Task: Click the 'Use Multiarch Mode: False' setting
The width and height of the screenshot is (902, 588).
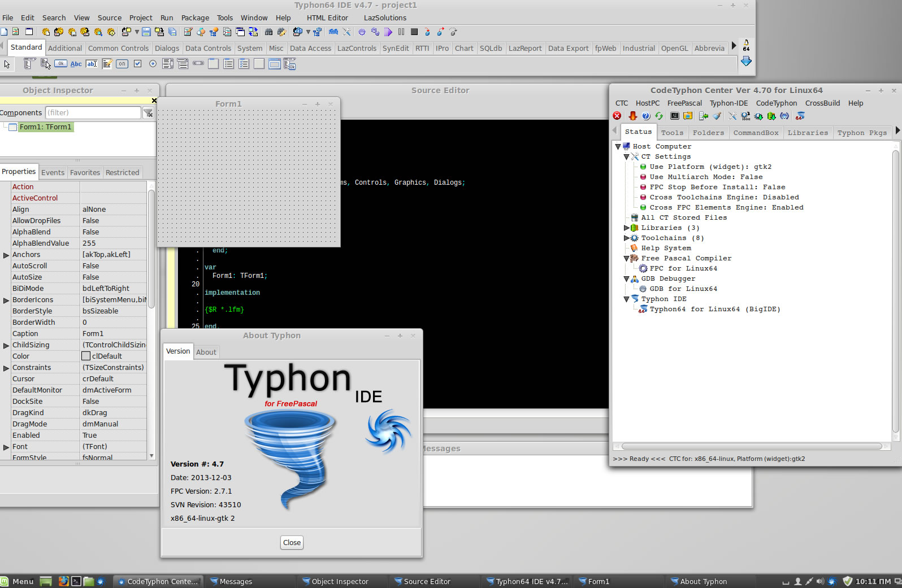Action: point(705,177)
